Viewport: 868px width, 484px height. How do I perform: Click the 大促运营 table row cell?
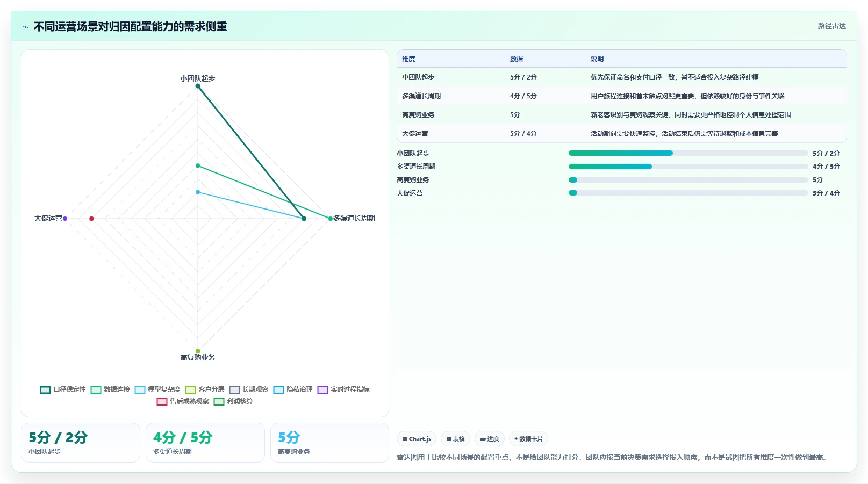pyautogui.click(x=415, y=134)
